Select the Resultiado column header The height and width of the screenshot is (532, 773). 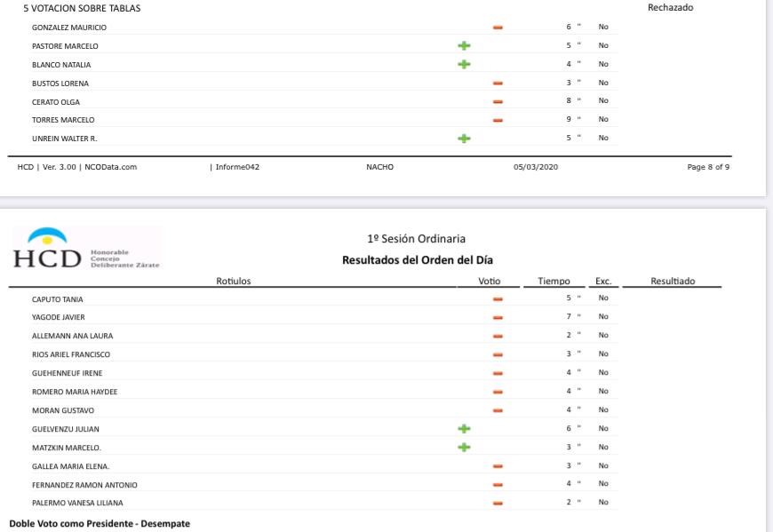click(x=673, y=282)
